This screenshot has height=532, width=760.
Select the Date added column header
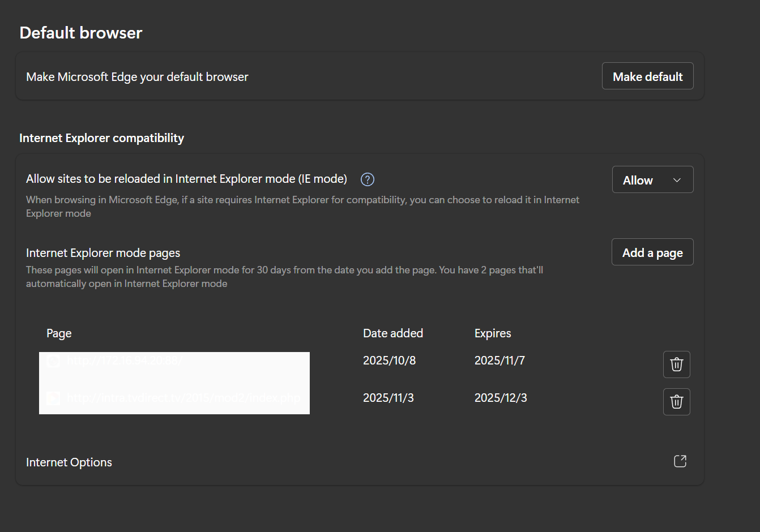coord(392,333)
